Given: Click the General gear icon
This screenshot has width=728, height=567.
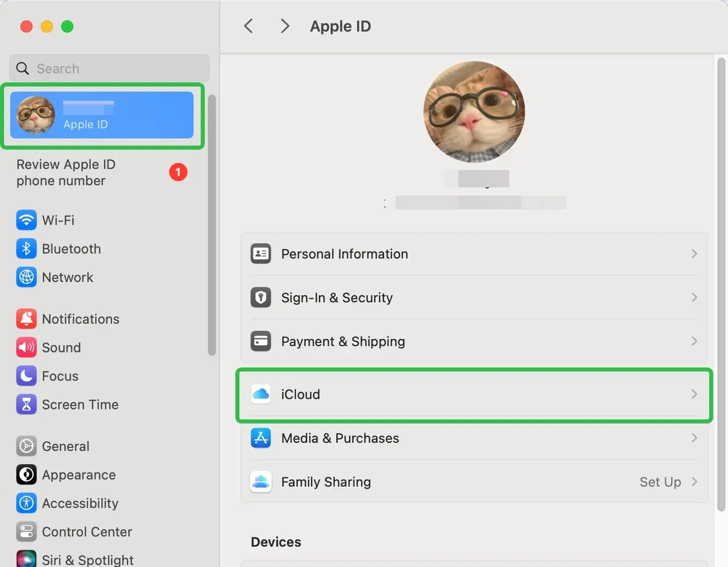Looking at the screenshot, I should [x=26, y=446].
